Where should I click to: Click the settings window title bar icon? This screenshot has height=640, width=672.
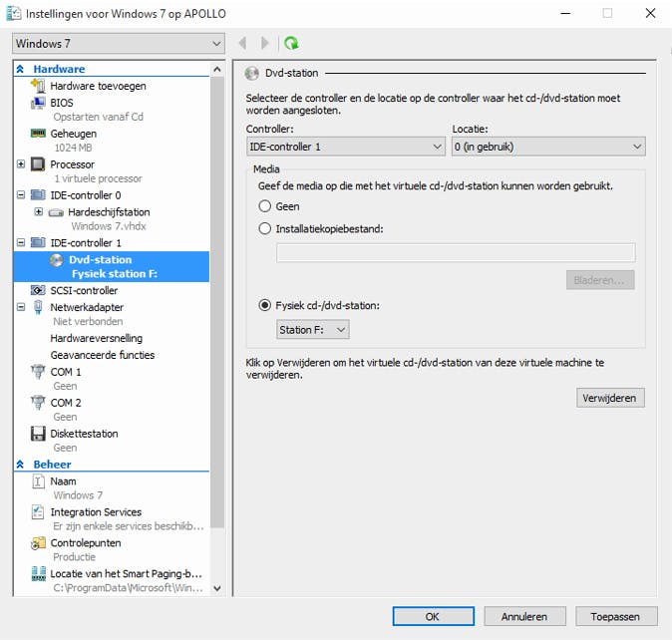[x=14, y=13]
